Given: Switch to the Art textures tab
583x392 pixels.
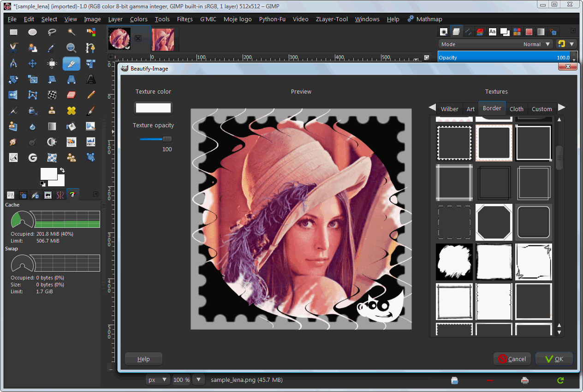Looking at the screenshot, I should [x=470, y=109].
